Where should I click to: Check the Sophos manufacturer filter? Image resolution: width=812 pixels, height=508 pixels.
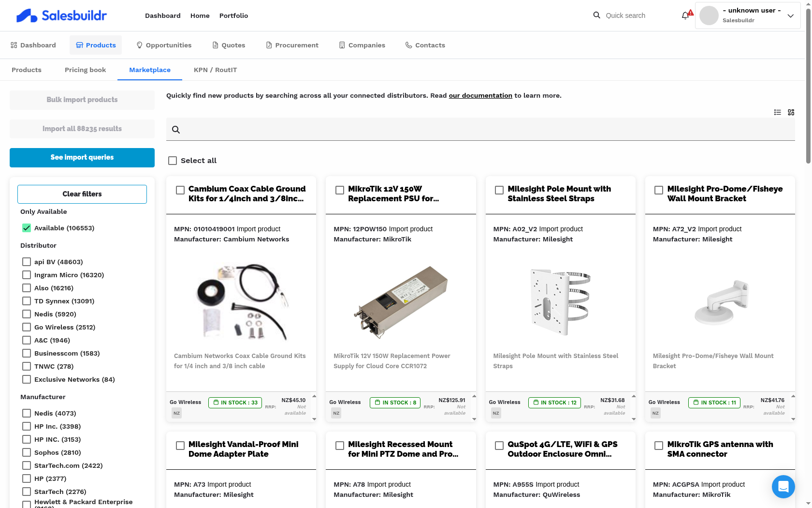click(x=27, y=452)
